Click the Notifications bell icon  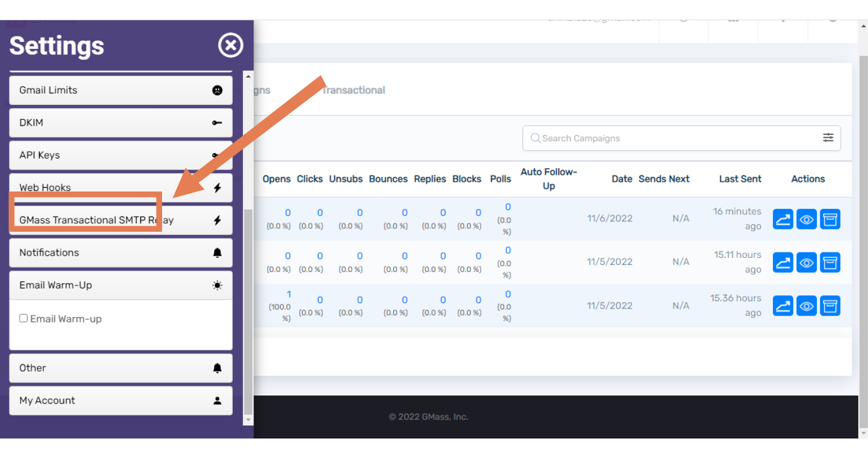tap(217, 253)
